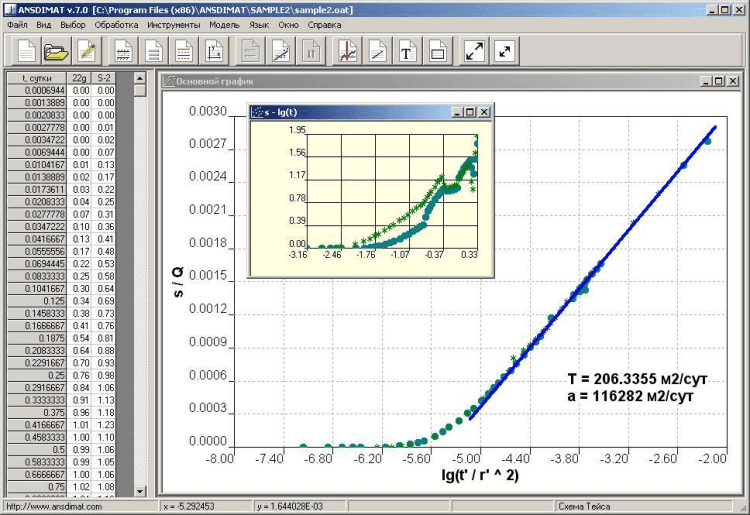
Task: Select the 0.4166667 time cell
Action: pos(37,425)
